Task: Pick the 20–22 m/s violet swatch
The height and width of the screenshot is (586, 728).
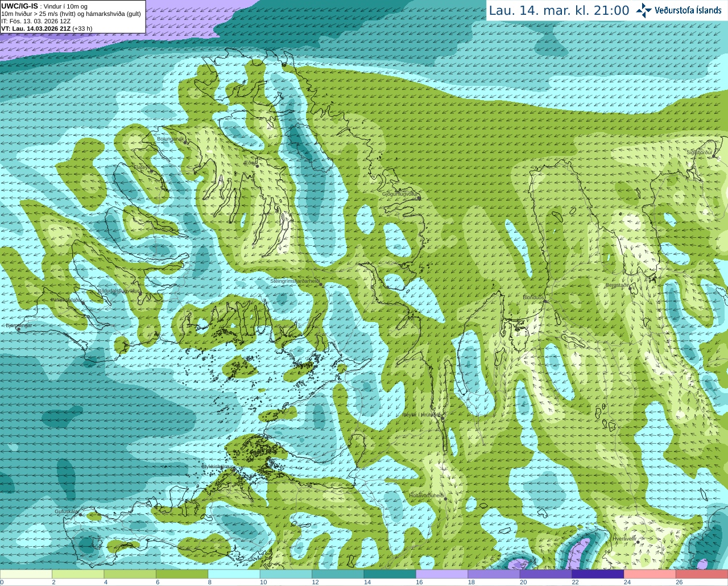Action: (x=546, y=574)
